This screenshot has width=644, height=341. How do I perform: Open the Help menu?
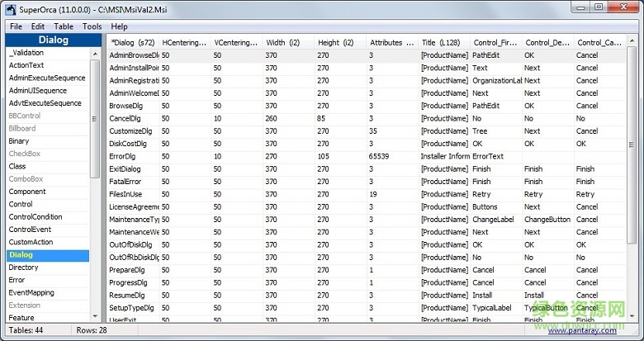(x=119, y=26)
